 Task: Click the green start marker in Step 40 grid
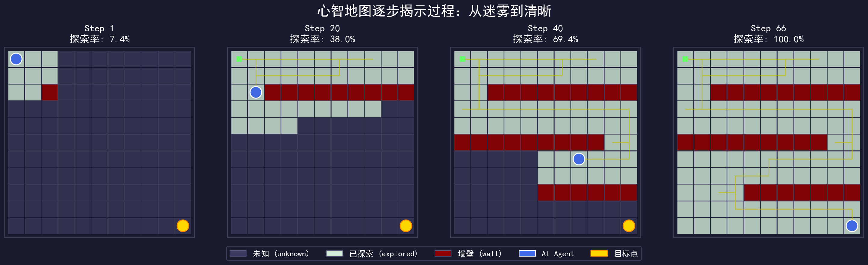pyautogui.click(x=462, y=59)
